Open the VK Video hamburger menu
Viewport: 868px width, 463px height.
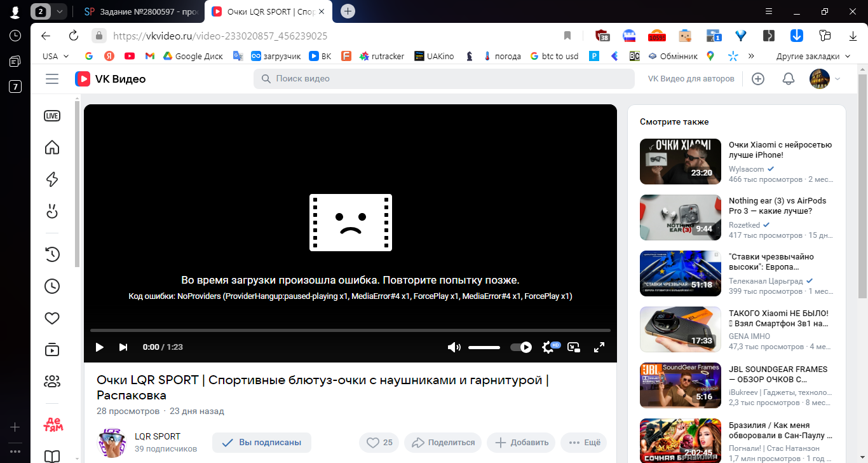tap(52, 79)
